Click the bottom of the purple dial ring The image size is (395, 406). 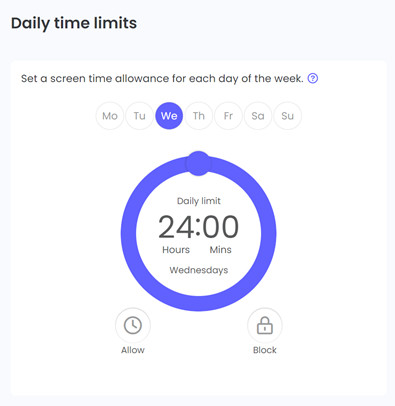pos(199,303)
